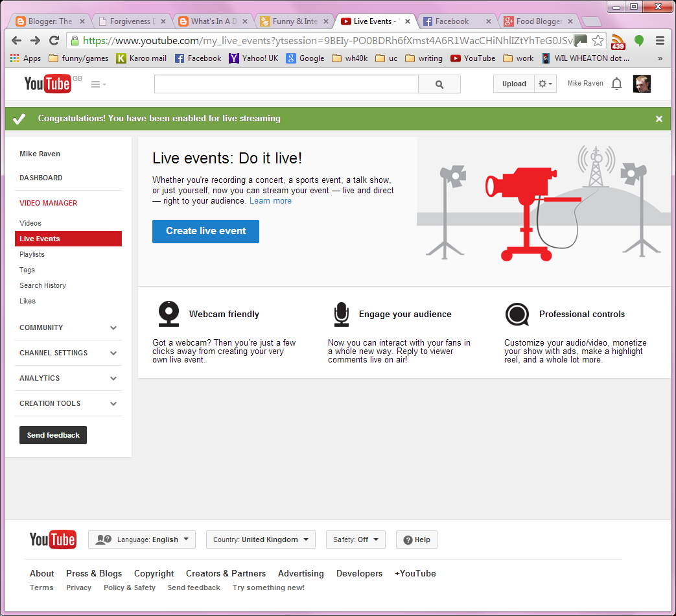Click the footer Help button
The width and height of the screenshot is (676, 616).
pos(417,539)
